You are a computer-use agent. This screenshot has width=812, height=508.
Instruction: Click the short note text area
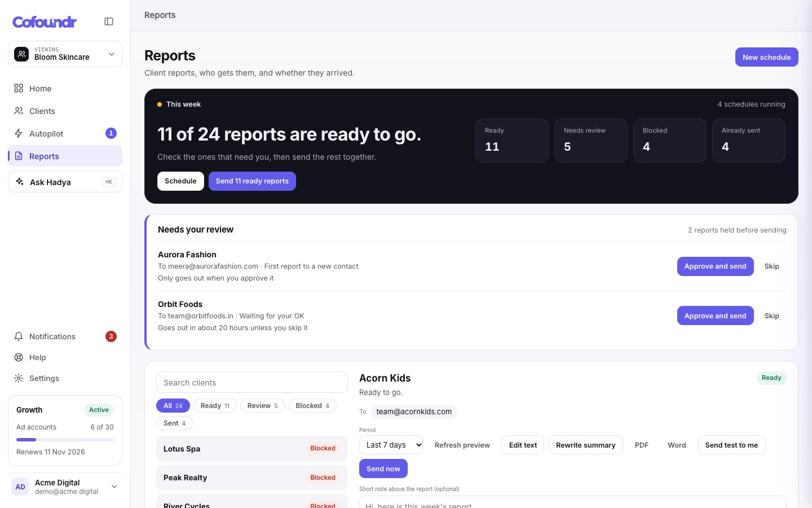click(x=573, y=502)
